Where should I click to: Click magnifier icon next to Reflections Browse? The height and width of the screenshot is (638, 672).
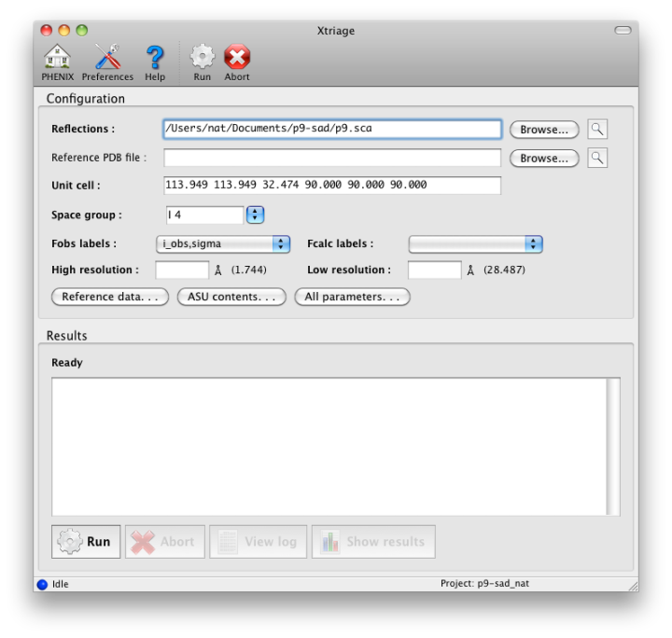pos(597,130)
